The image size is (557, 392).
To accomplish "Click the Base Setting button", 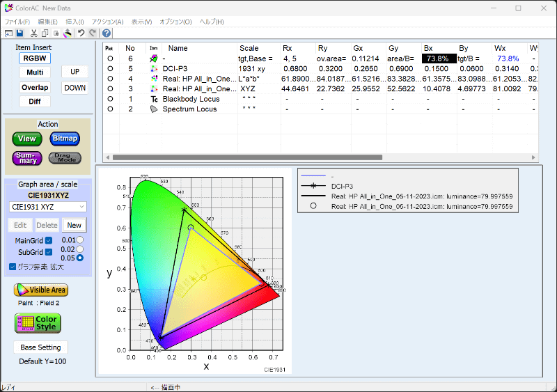I will click(x=40, y=347).
